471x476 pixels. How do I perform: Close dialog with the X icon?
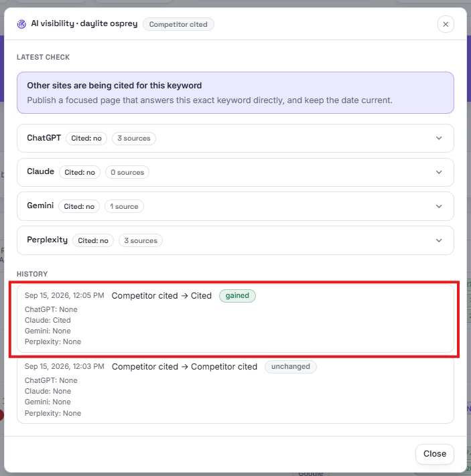pyautogui.click(x=446, y=24)
